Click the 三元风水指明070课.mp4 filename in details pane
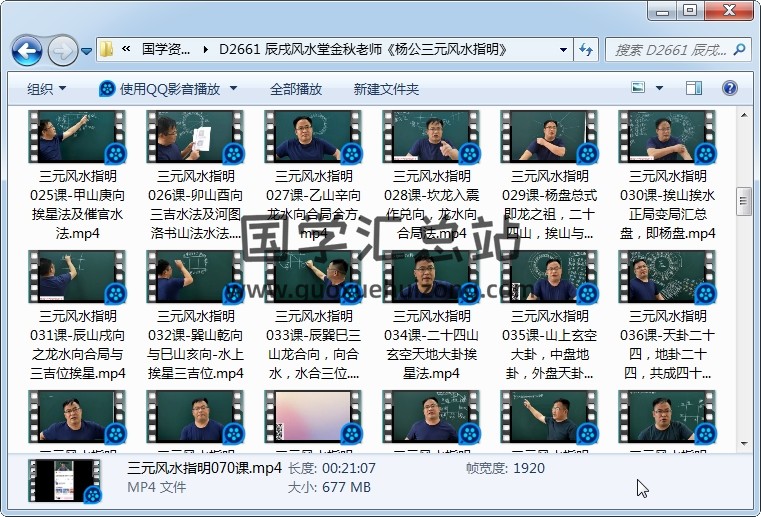The height and width of the screenshot is (517, 761). coord(204,467)
